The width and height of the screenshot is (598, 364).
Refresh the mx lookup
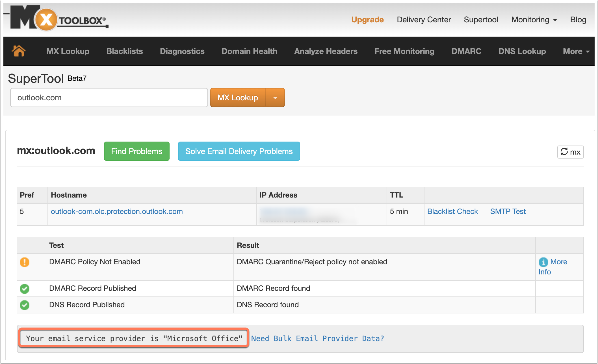(570, 152)
